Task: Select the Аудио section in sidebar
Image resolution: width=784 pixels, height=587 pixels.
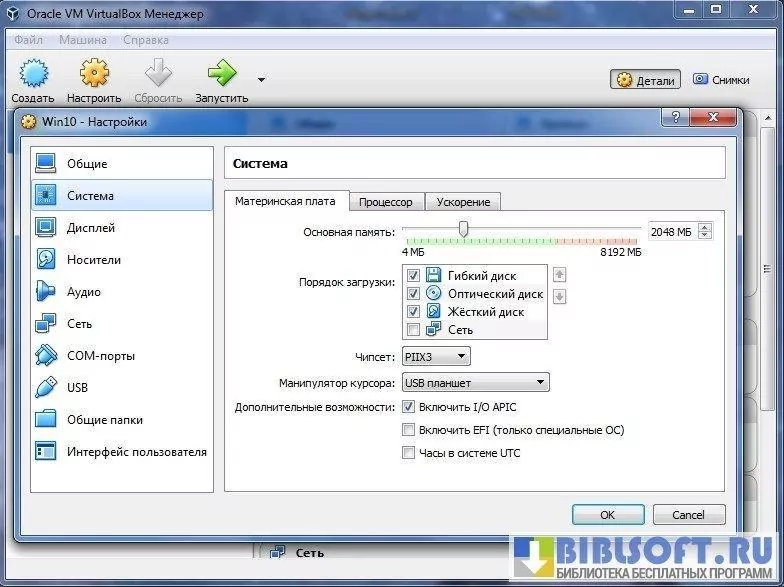Action: coord(83,292)
